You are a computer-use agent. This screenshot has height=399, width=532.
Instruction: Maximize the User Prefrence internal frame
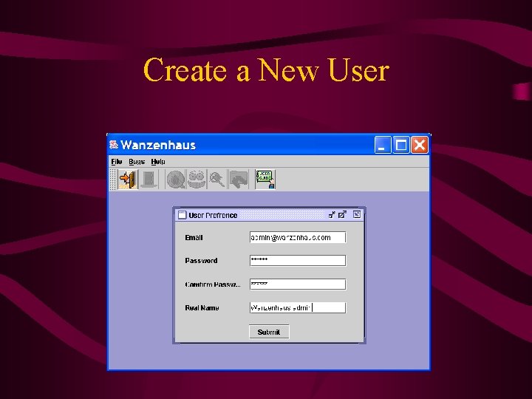(x=343, y=215)
